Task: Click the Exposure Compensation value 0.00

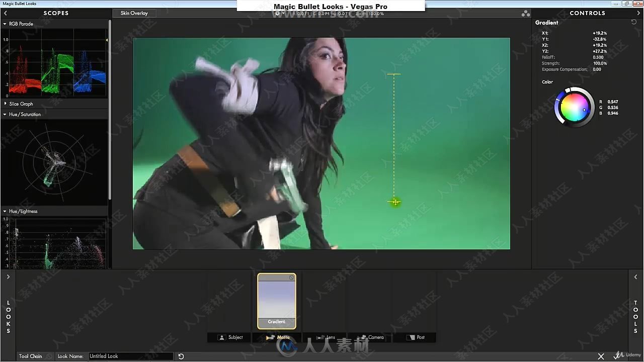Action: [597, 69]
